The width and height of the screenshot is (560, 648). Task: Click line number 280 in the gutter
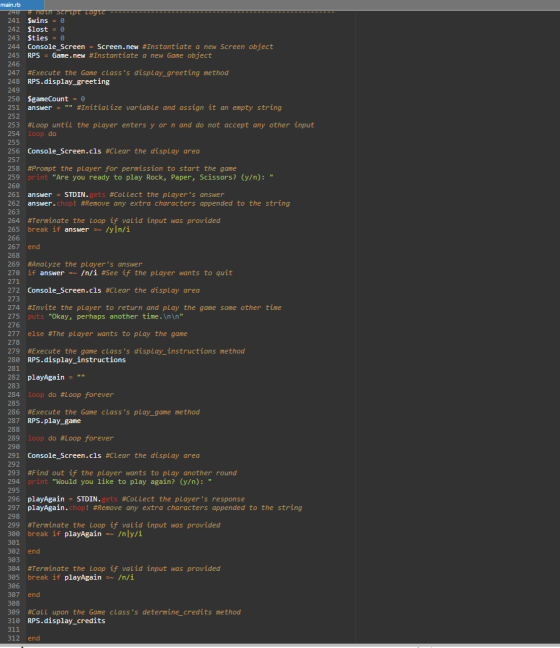point(13,360)
